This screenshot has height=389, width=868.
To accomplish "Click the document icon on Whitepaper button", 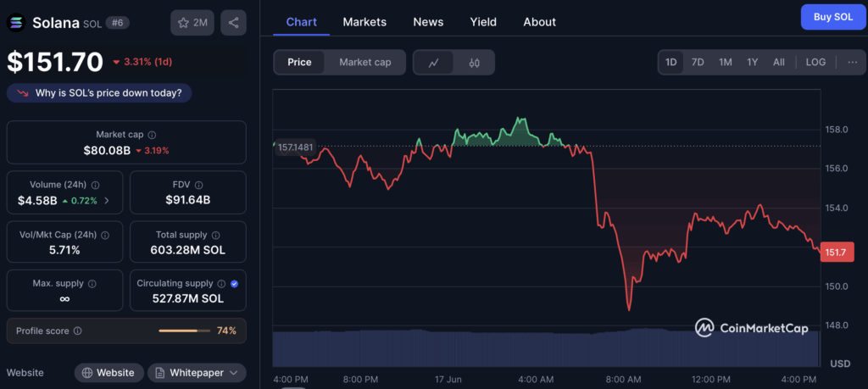I will [x=160, y=373].
